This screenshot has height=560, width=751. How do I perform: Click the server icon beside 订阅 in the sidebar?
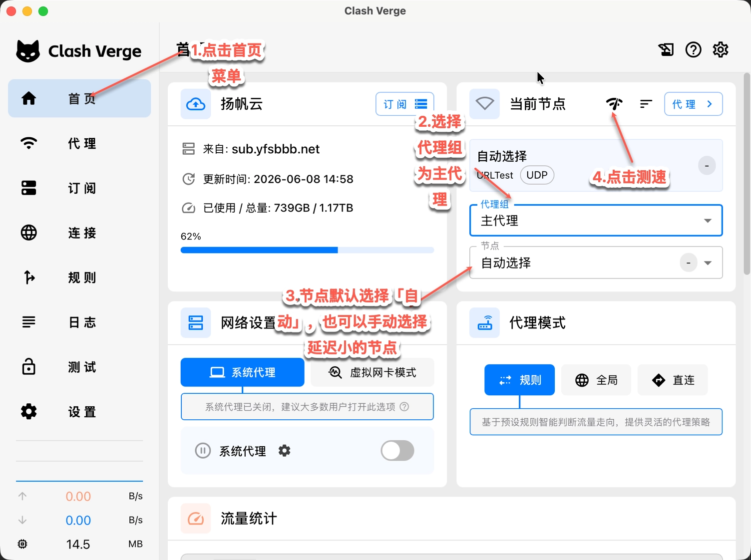click(29, 188)
